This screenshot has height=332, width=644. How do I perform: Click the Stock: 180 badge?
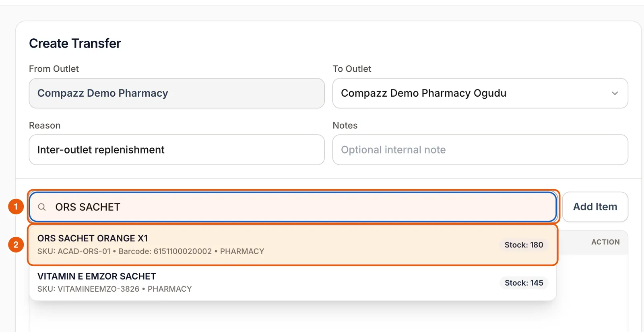tap(524, 245)
